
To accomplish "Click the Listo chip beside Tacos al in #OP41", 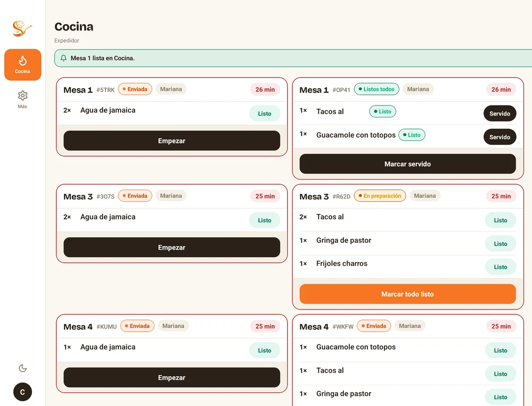I will coord(383,112).
